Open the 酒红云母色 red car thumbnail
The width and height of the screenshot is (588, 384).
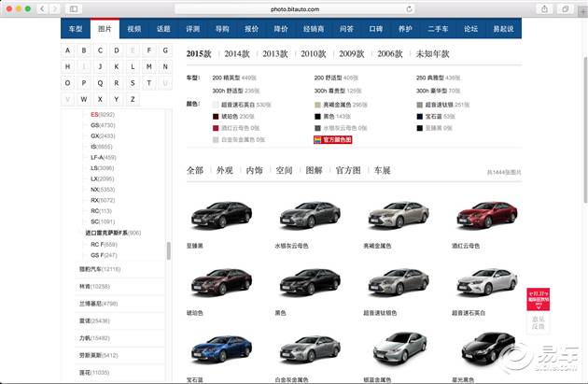click(x=487, y=215)
